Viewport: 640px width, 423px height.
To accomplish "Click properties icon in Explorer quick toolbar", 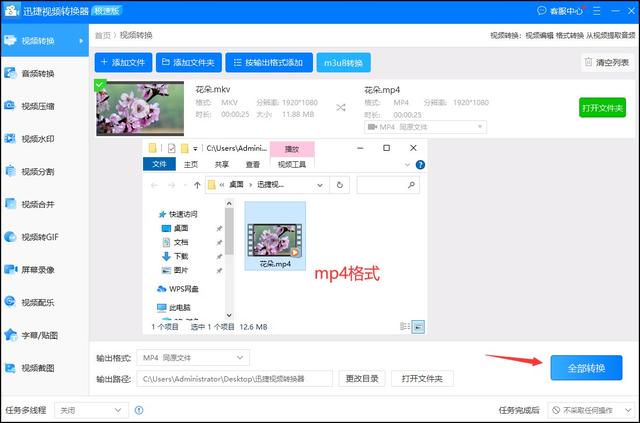I will 171,148.
